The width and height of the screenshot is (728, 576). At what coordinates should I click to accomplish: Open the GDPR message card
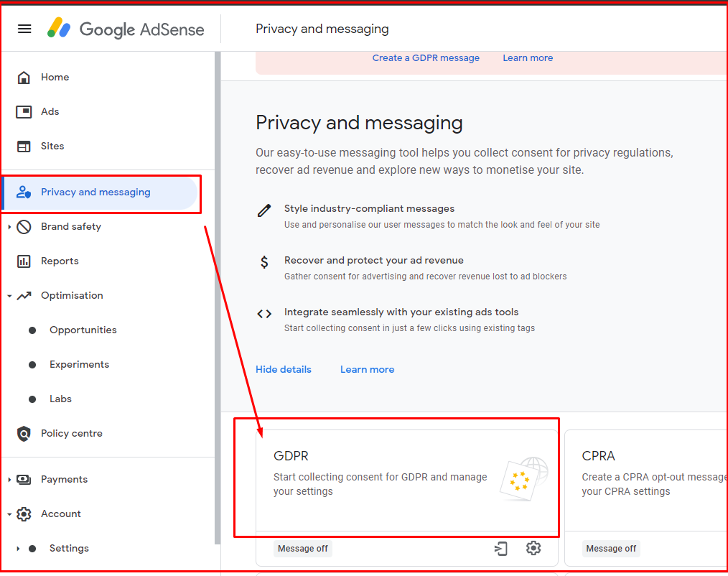[406, 480]
